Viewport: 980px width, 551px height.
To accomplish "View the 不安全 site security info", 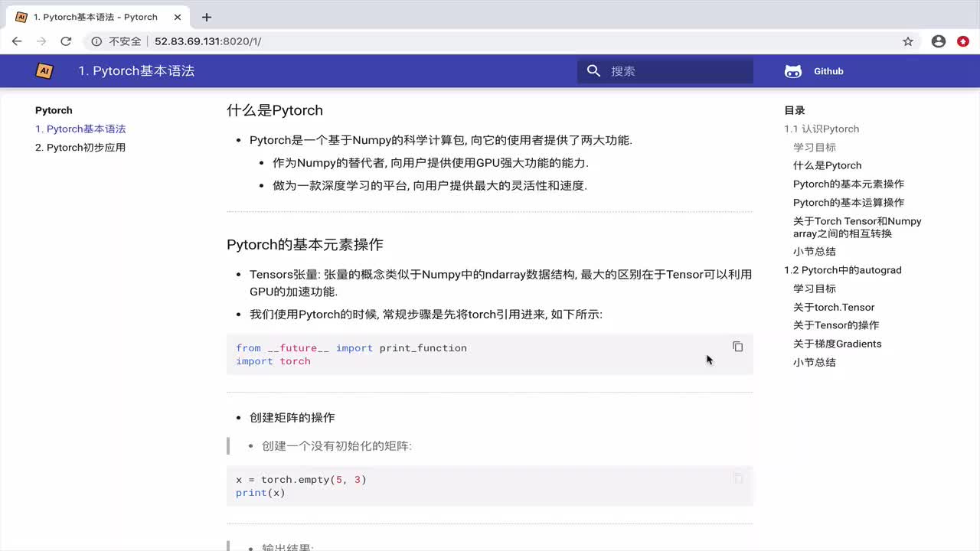I will pyautogui.click(x=116, y=41).
